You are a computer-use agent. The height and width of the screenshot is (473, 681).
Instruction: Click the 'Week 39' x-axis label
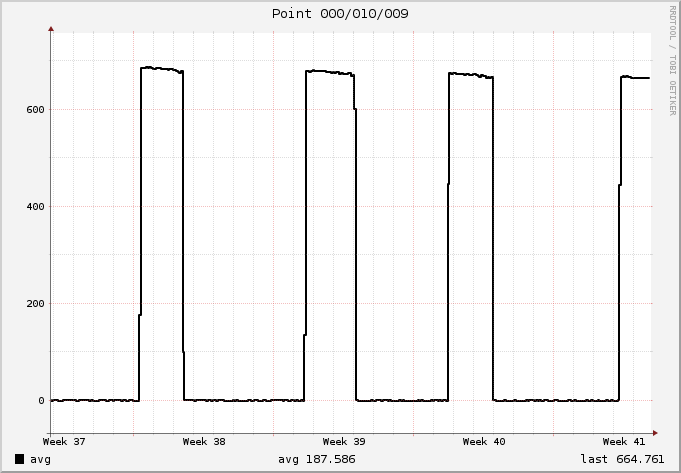(344, 442)
